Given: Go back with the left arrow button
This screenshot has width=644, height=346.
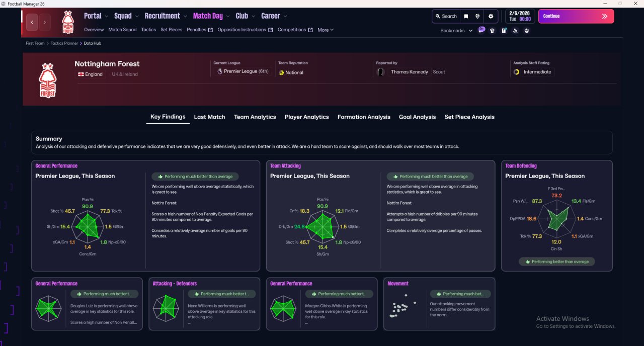Looking at the screenshot, I should point(32,22).
